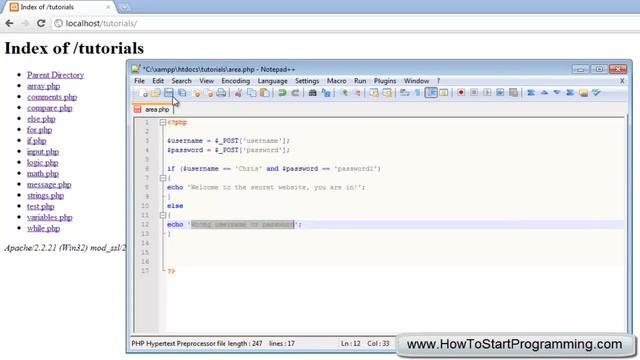Undo with the green arrow icon

[x=282, y=93]
